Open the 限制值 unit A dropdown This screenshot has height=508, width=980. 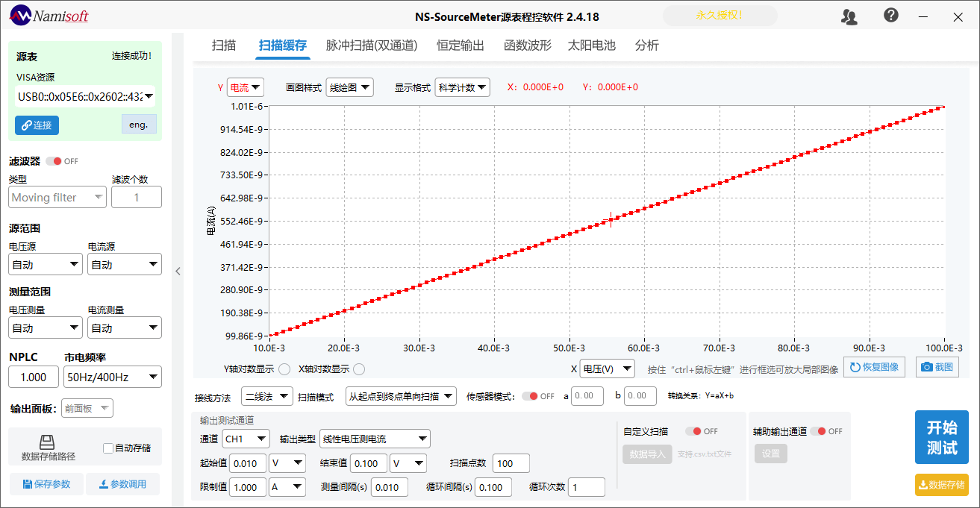(287, 487)
